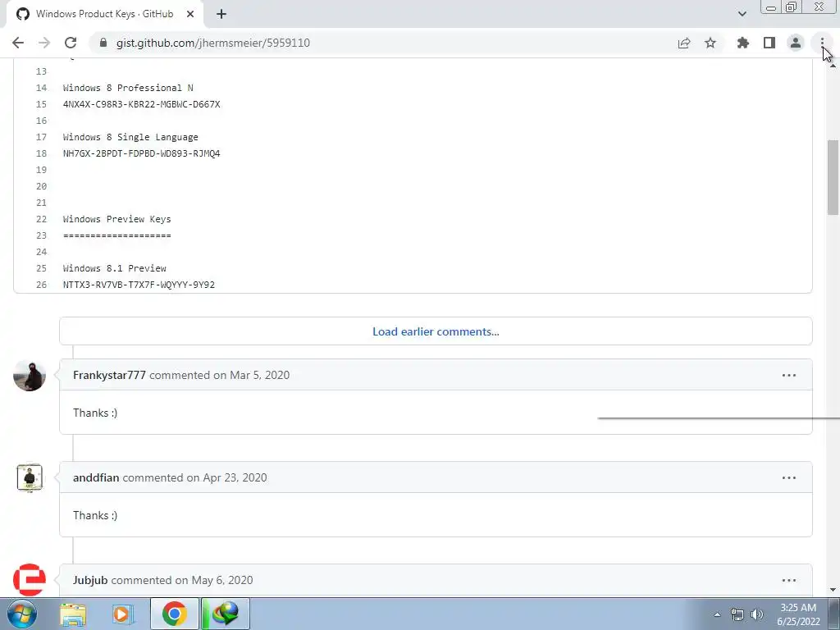Share this page using the share icon
Viewport: 840px width, 630px height.
tap(683, 43)
